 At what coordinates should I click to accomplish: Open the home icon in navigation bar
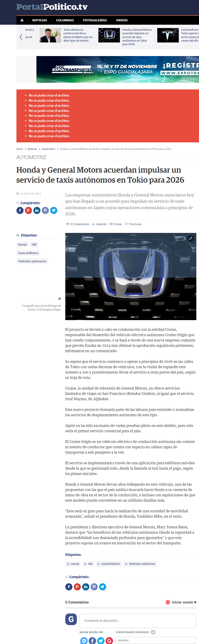22,20
